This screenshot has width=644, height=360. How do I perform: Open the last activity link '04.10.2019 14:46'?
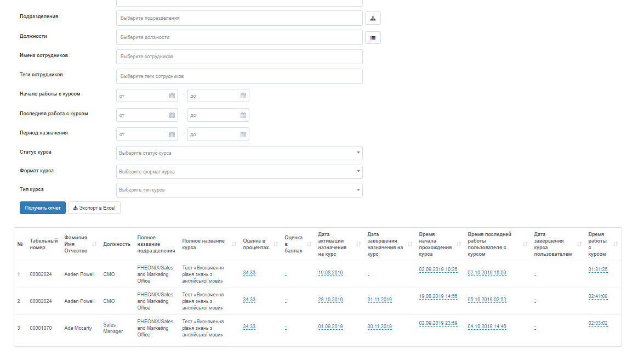click(487, 327)
